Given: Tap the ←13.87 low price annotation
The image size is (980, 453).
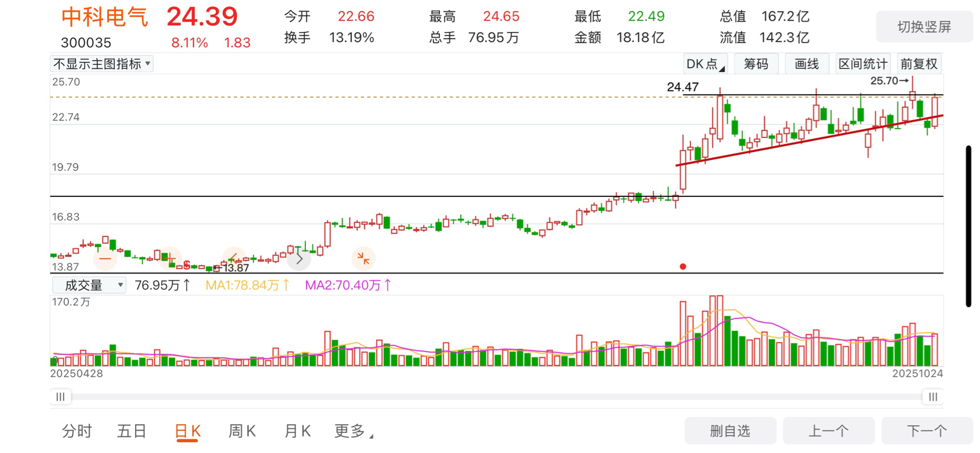Looking at the screenshot, I should [232, 268].
